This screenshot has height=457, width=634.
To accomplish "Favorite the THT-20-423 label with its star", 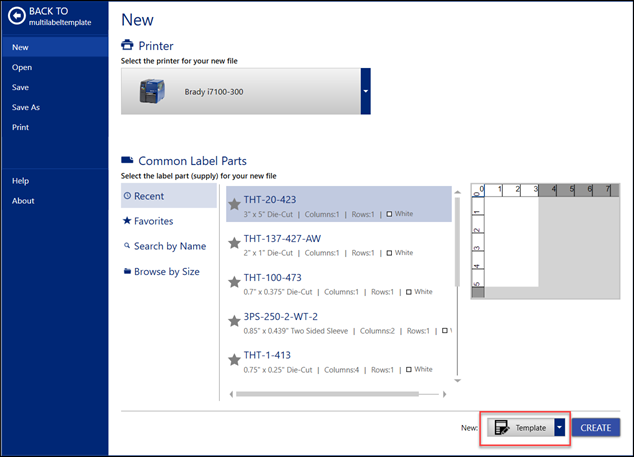I will (x=235, y=205).
